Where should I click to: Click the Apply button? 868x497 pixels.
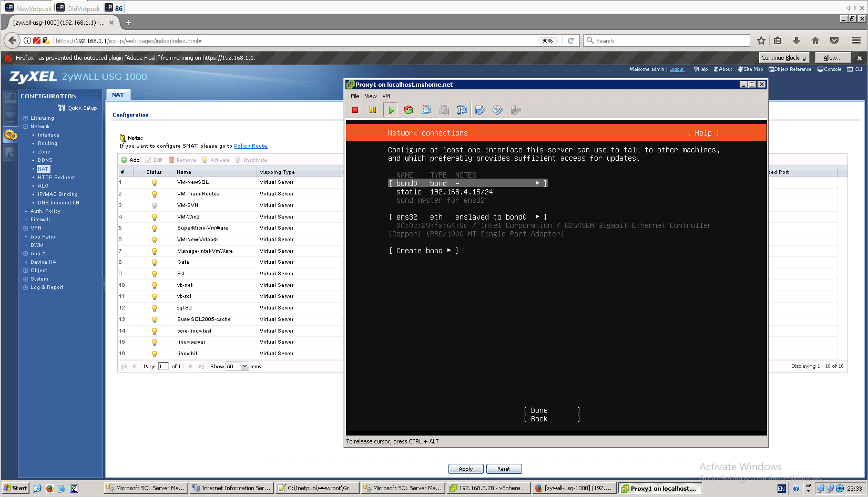(466, 469)
